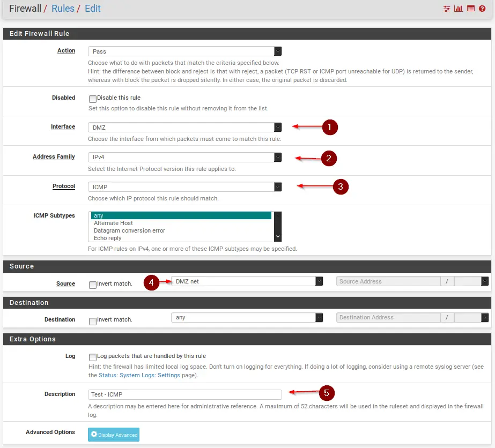Image resolution: width=495 pixels, height=448 pixels.
Task: Enable the Disable this rule checkbox
Action: tap(93, 99)
